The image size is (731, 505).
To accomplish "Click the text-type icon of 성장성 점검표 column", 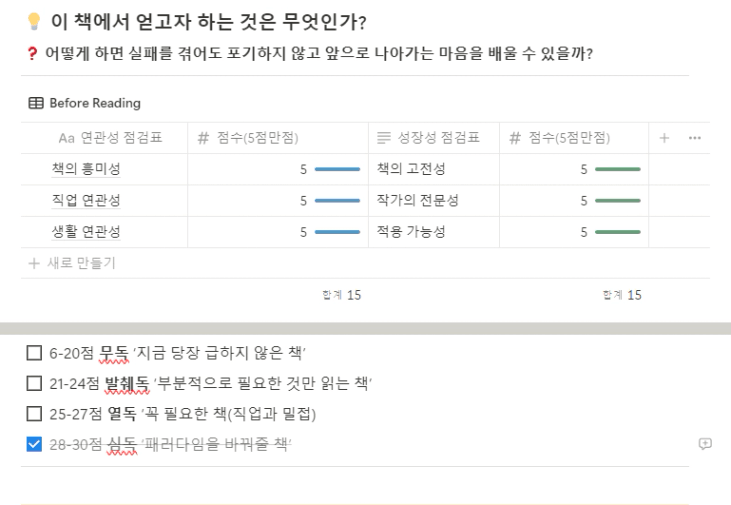I will (384, 138).
